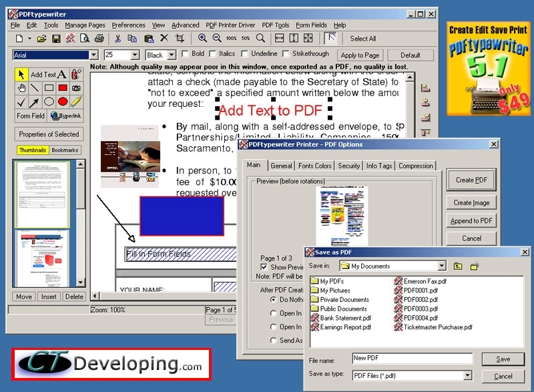The height and width of the screenshot is (392, 534).
Task: Select the Crop tool in toolbar
Action: 180,38
